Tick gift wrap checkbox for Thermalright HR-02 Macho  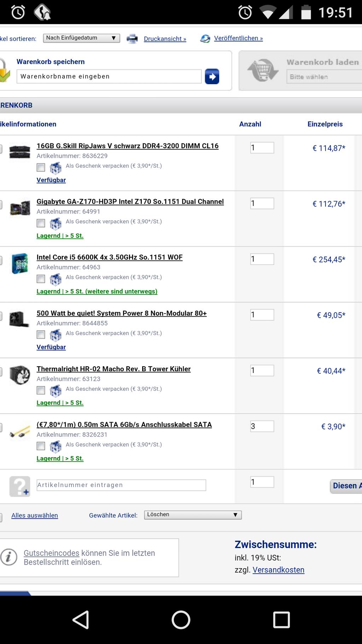[41, 390]
